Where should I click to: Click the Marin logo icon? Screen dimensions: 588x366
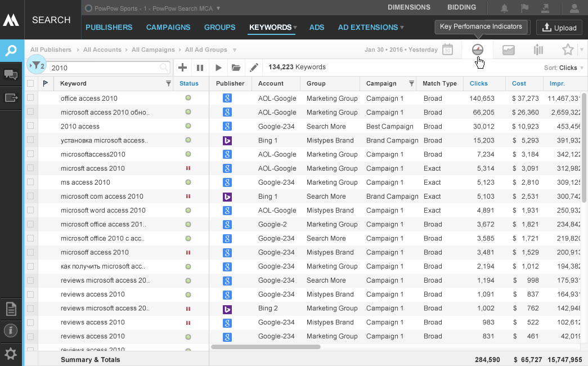(11, 20)
